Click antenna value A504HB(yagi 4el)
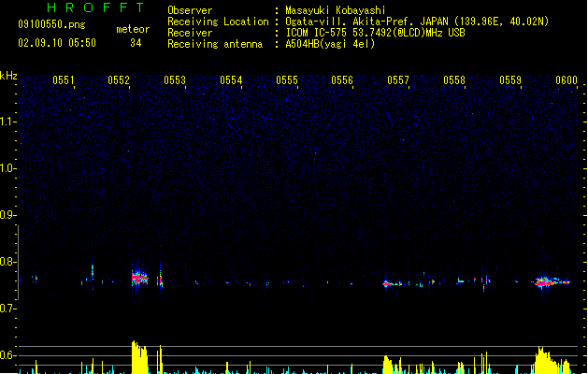588x374 pixels. 330,44
